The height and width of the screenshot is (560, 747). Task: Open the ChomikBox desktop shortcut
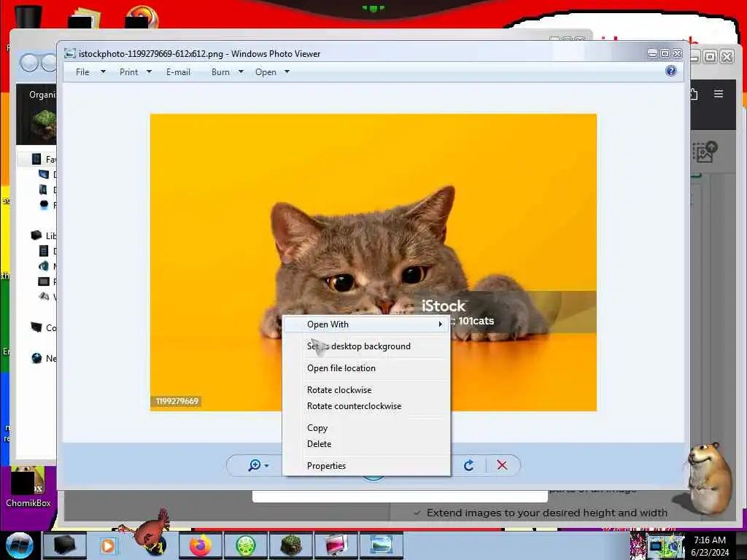(28, 487)
